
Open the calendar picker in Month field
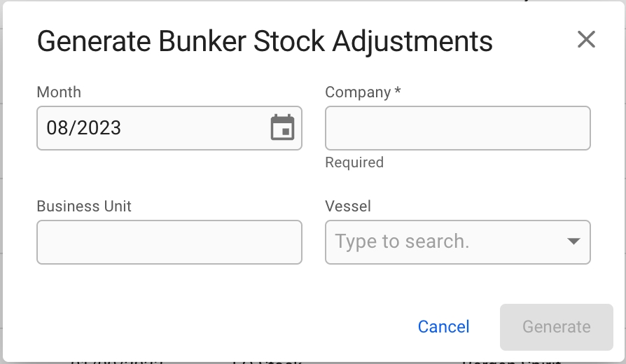coord(283,128)
